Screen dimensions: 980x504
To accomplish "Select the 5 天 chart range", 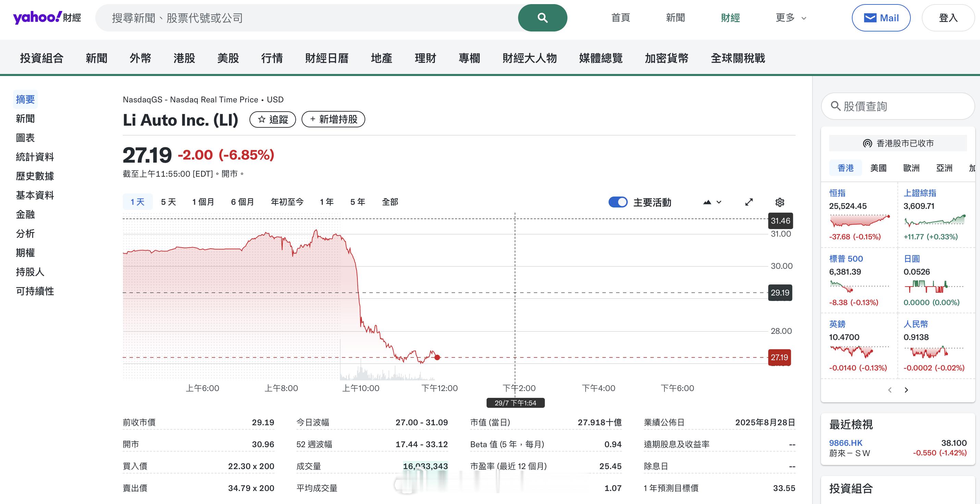I will tap(168, 202).
